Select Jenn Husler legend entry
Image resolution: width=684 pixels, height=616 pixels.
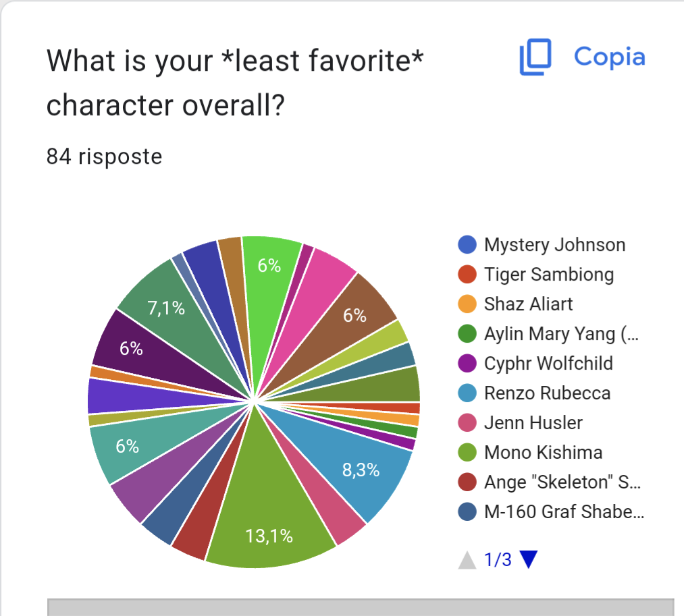[533, 422]
